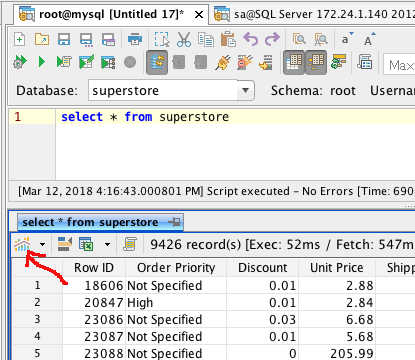The height and width of the screenshot is (360, 415).
Task: Toggle the Auto Commit database button
Action: (157, 62)
